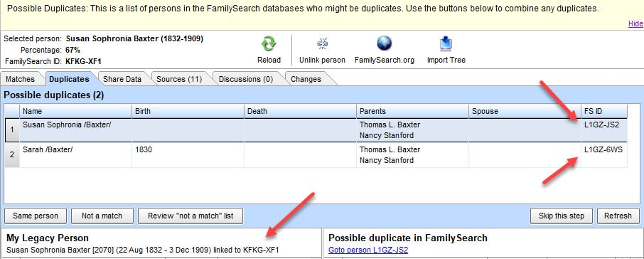Screen dimensions: 644x259
Task: Open FamilySearch.org globe icon
Action: pyautogui.click(x=385, y=43)
